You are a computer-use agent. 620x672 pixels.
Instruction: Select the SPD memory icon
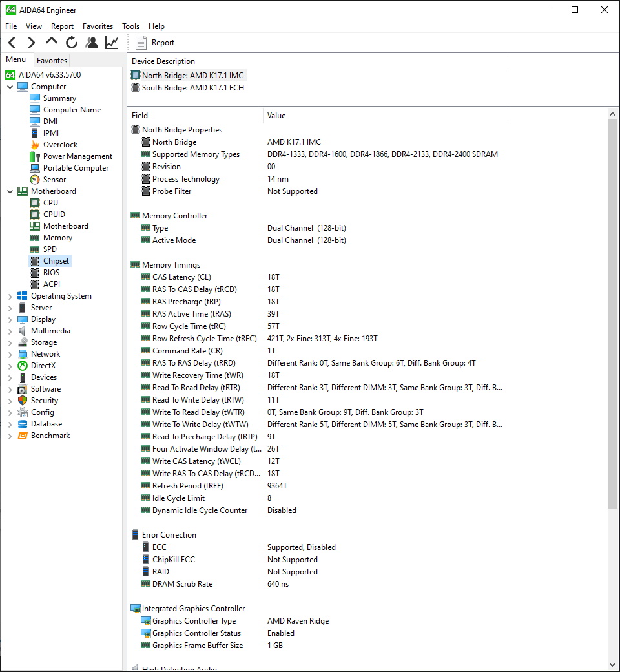coord(35,249)
